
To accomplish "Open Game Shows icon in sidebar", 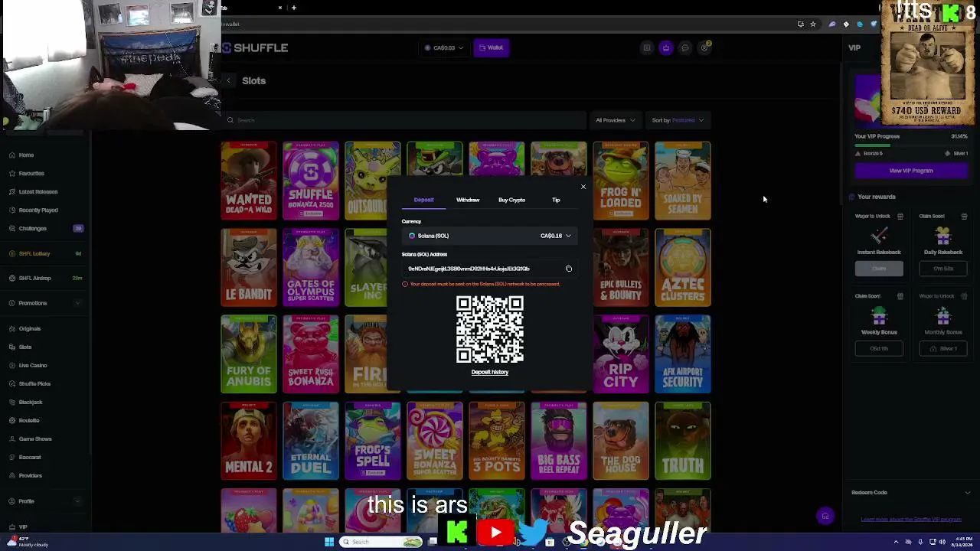I will [x=12, y=439].
